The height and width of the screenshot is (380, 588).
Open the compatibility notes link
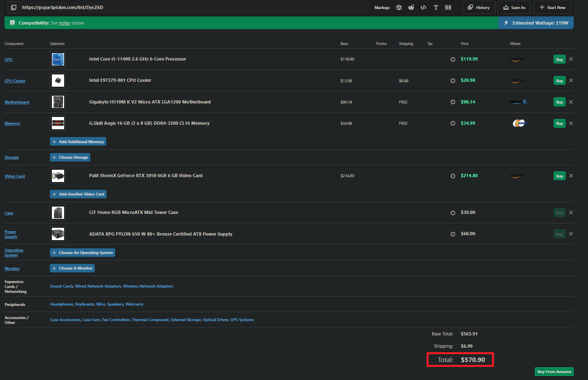click(x=65, y=23)
